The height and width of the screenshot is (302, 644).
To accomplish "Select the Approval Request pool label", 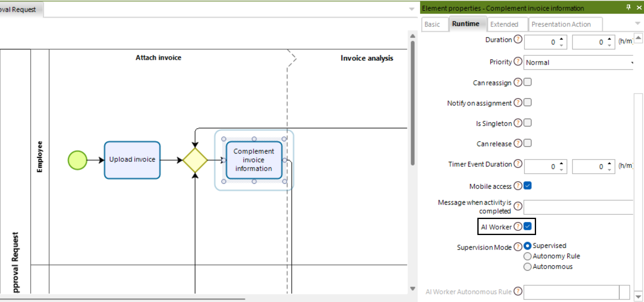I will click(16, 262).
